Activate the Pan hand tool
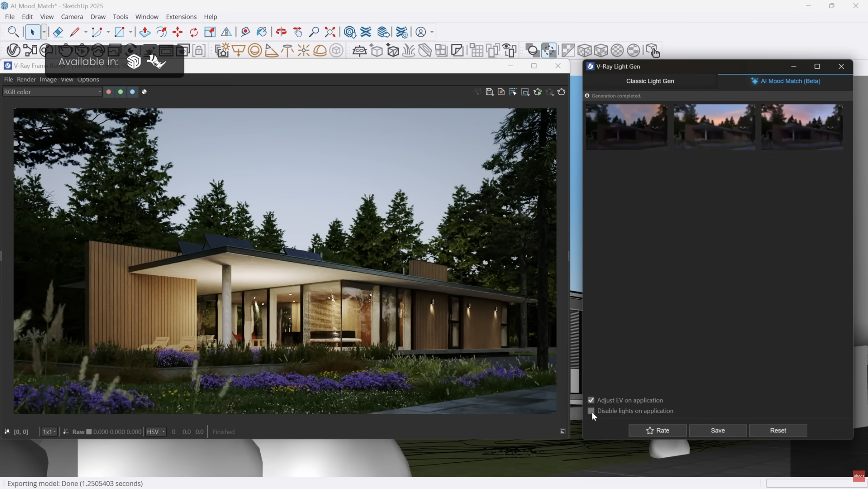The width and height of the screenshot is (868, 489). pyautogui.click(x=298, y=32)
